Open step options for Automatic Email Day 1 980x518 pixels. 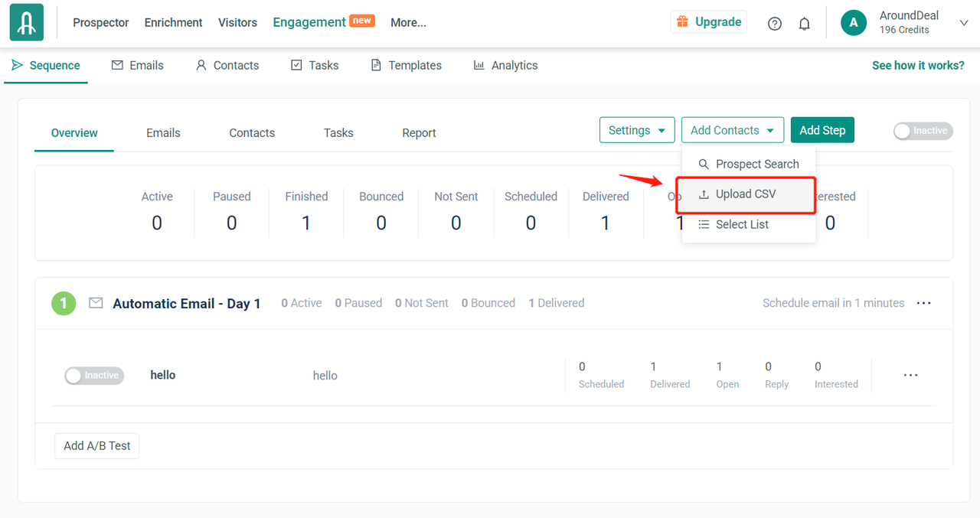[x=924, y=303]
